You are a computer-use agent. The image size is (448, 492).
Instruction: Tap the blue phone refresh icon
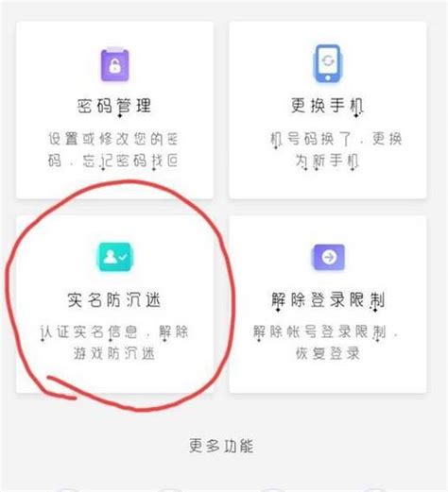pos(328,64)
